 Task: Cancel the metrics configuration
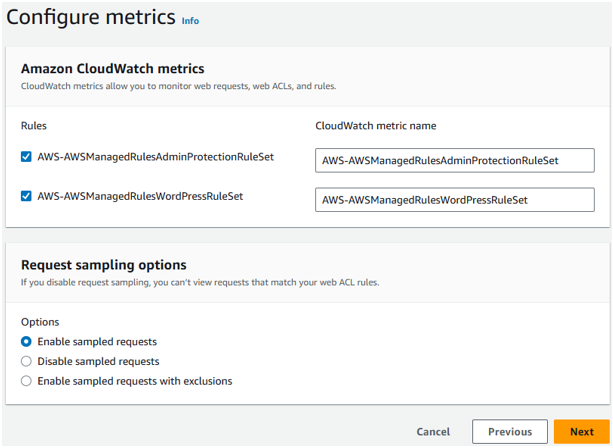click(433, 432)
